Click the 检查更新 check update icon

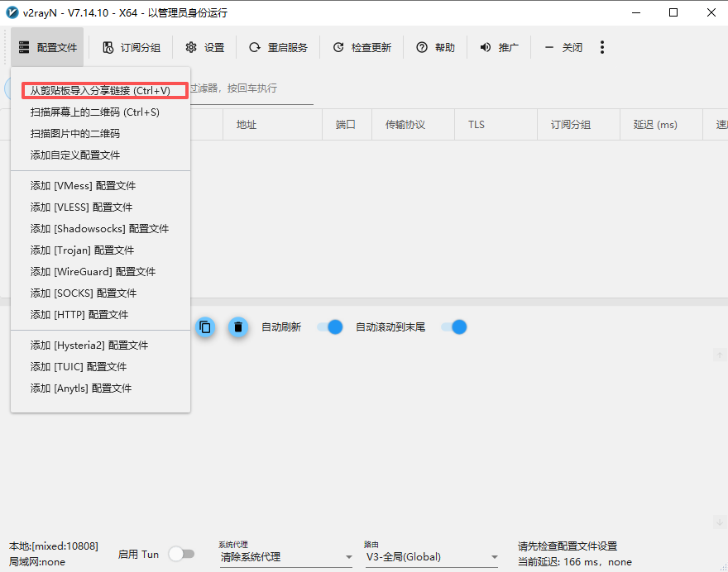point(338,48)
